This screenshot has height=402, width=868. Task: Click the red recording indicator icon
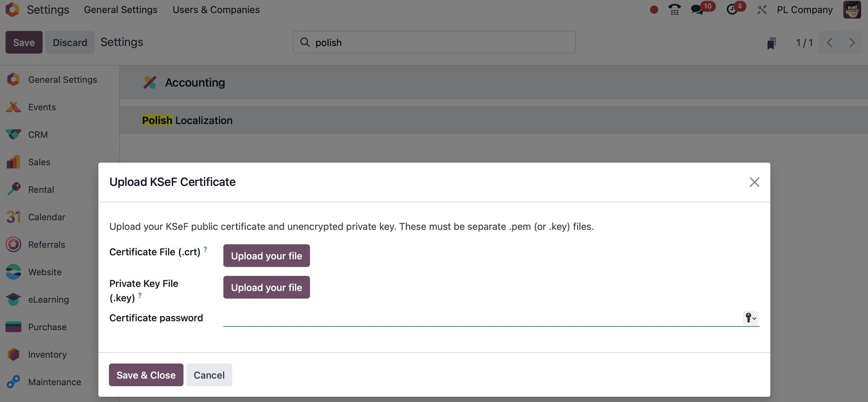pyautogui.click(x=654, y=9)
